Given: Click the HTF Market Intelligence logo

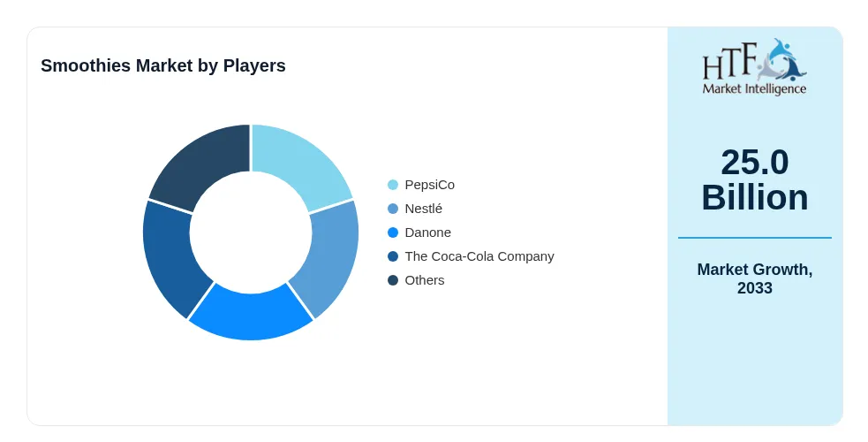Looking at the screenshot, I should click(754, 67).
